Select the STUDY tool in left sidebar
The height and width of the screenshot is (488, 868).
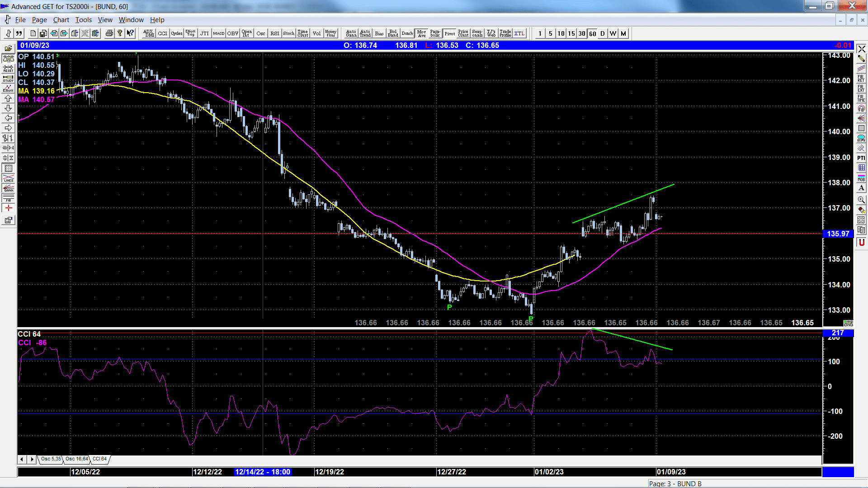pos(8,79)
